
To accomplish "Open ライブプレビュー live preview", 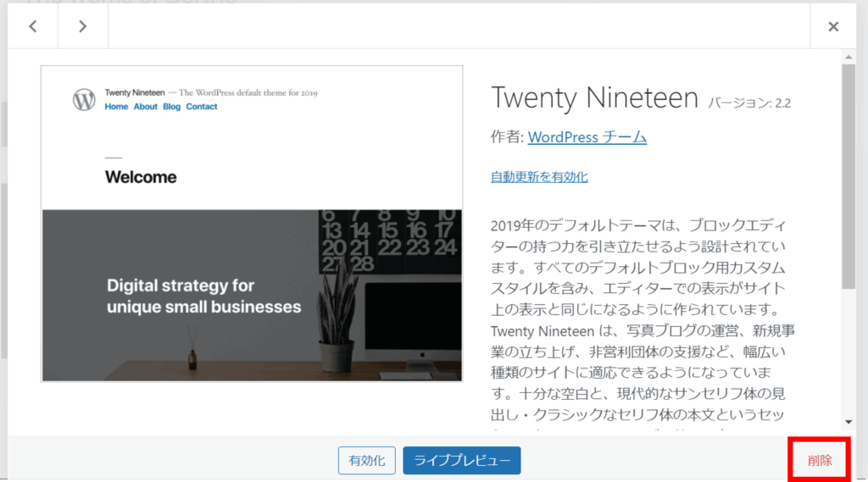I will [x=462, y=461].
